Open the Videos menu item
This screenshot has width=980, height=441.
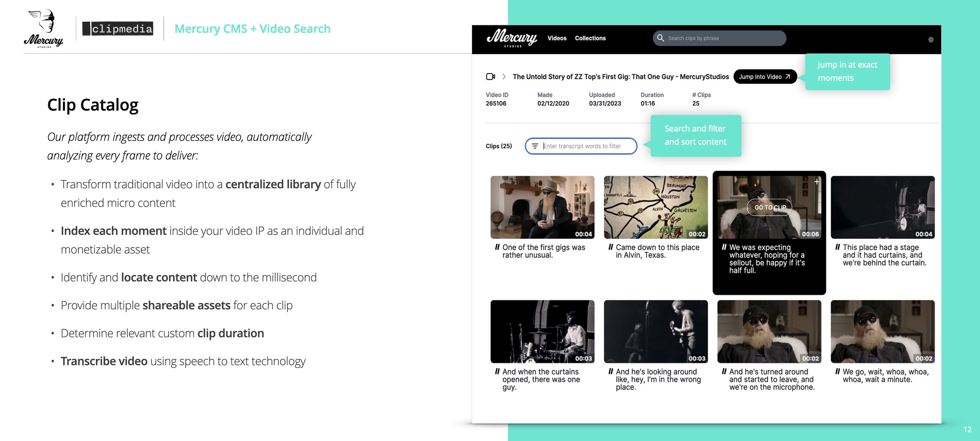[557, 38]
